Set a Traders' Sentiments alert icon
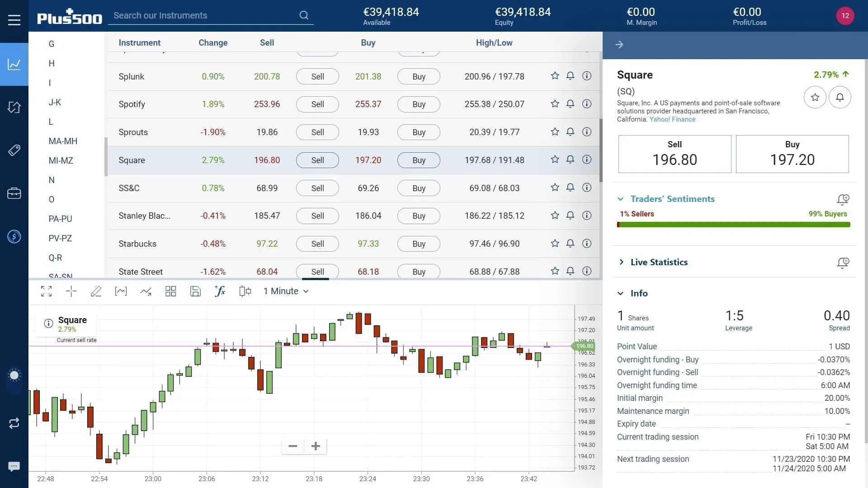Viewport: 868px width, 488px height. pyautogui.click(x=843, y=199)
